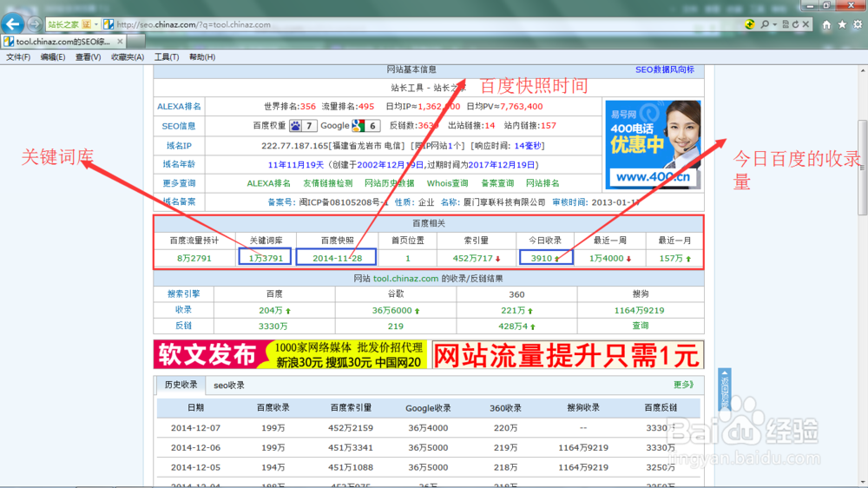This screenshot has height=488, width=868.
Task: Open the 网站排名 link
Action: tap(542, 183)
